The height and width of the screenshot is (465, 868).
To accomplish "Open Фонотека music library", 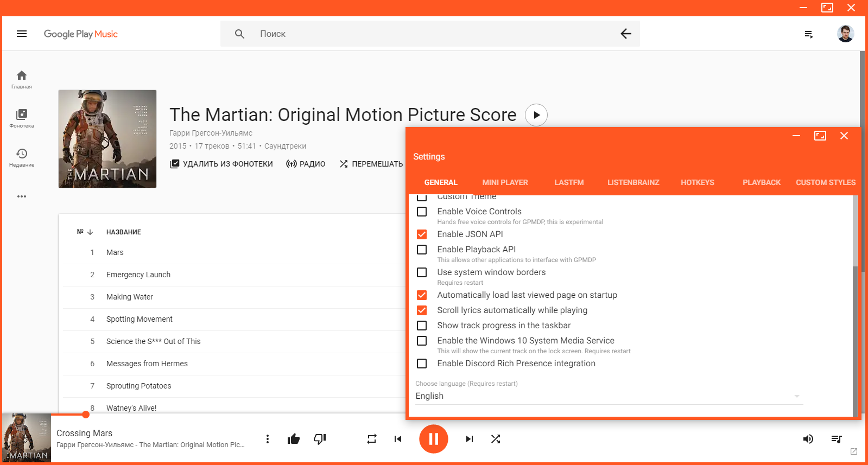I will [22, 118].
